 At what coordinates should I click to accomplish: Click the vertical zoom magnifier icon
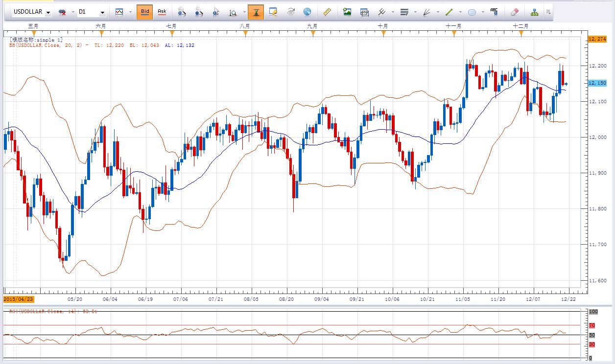click(233, 12)
